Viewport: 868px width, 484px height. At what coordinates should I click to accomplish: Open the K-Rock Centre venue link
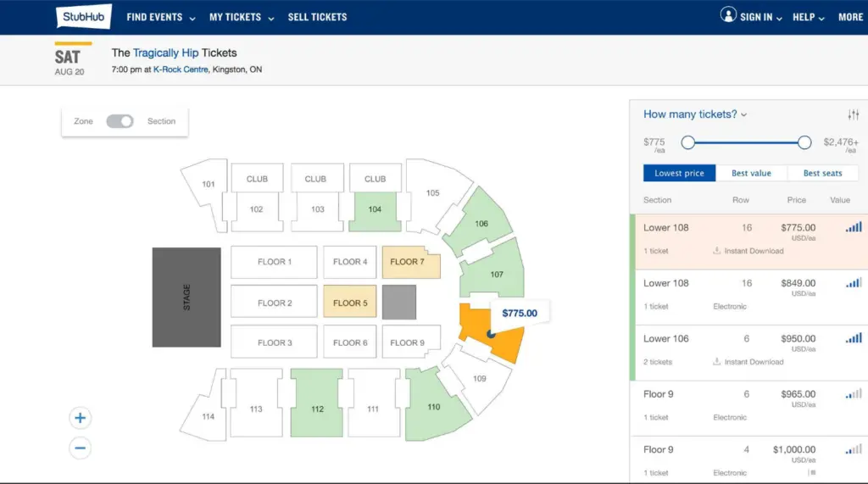tap(181, 70)
